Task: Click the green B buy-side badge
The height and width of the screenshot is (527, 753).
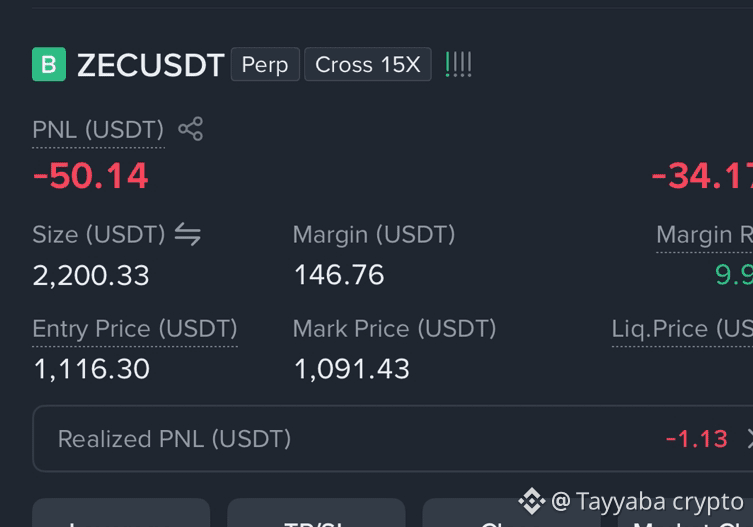Action: pos(49,64)
